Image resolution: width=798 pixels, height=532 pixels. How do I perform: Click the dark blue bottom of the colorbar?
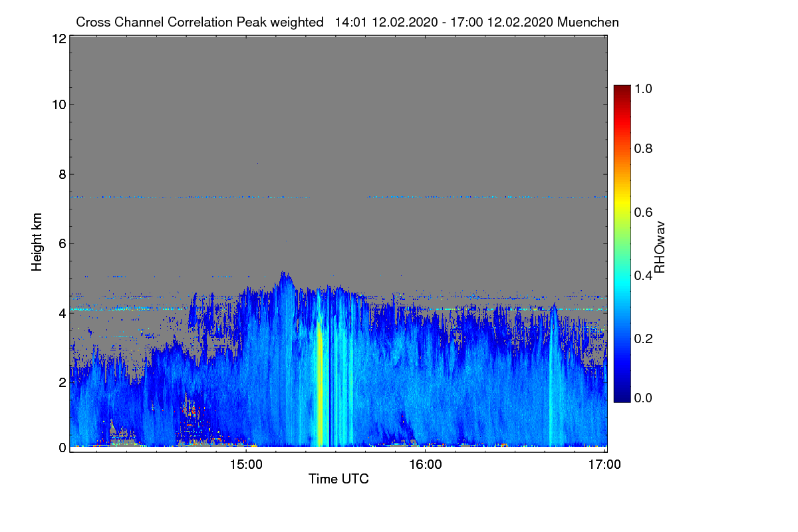(x=622, y=397)
